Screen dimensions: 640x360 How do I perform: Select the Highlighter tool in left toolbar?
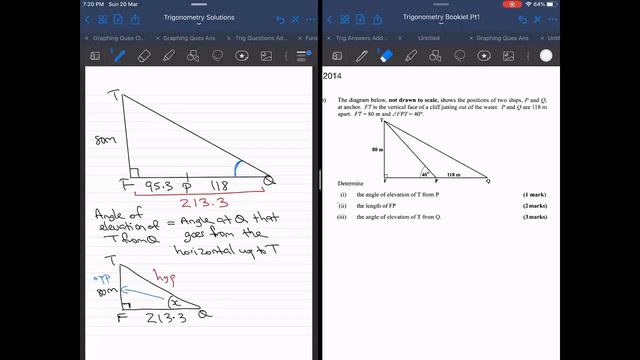pos(169,56)
